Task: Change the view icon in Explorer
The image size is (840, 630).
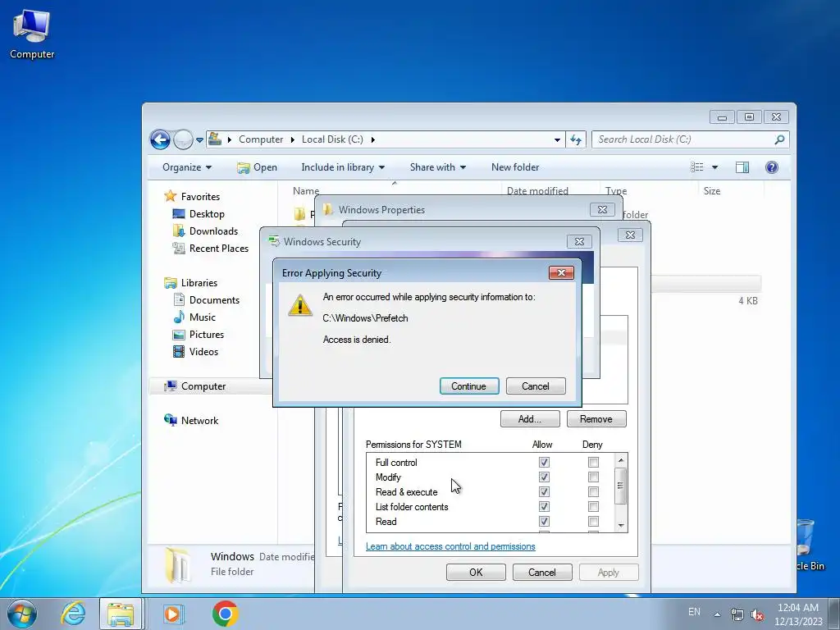Action: [x=697, y=167]
